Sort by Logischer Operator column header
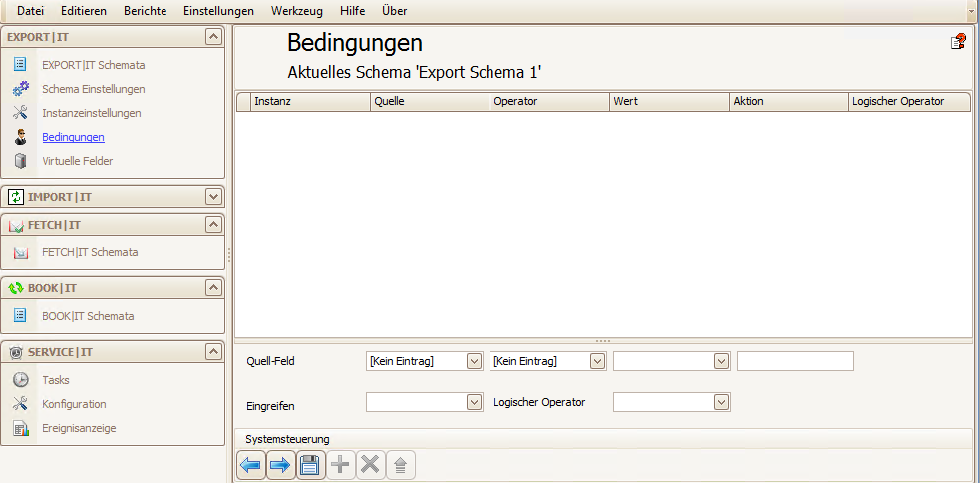 click(x=910, y=102)
